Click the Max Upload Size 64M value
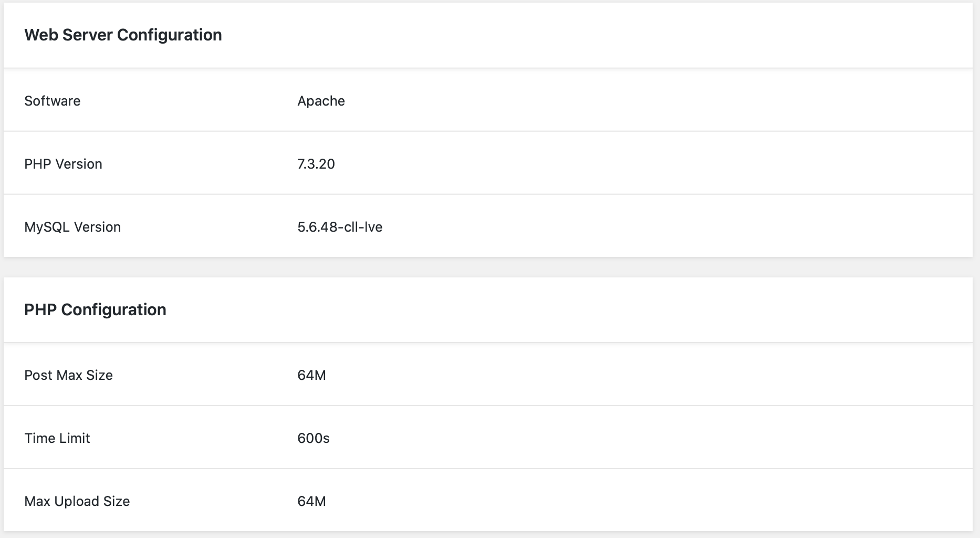Image resolution: width=980 pixels, height=538 pixels. (x=311, y=501)
